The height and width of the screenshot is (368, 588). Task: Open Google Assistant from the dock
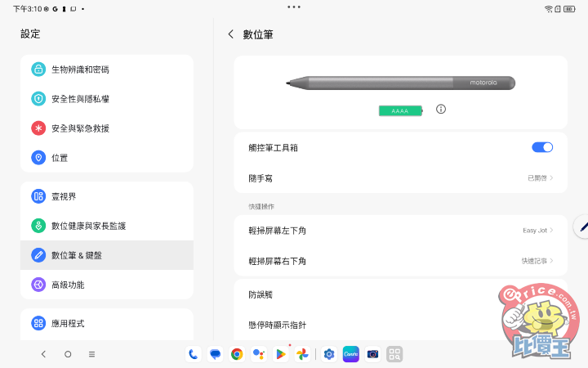259,354
